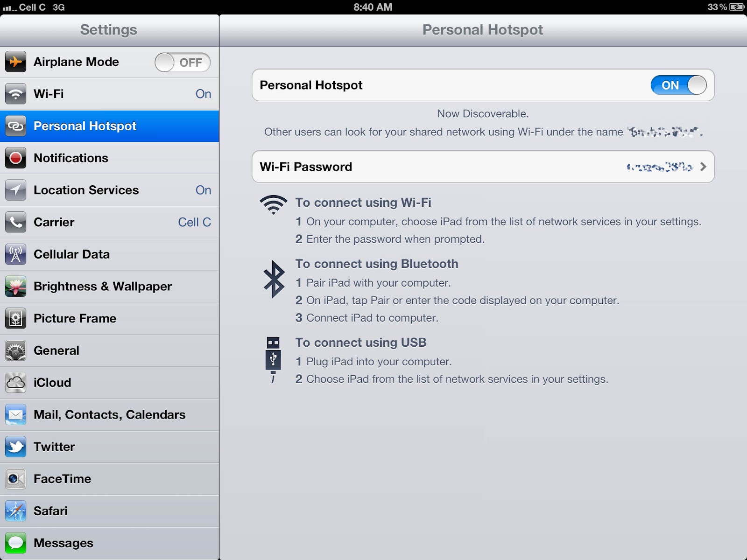Tap the General gear icon
Image resolution: width=747 pixels, height=560 pixels.
point(15,350)
